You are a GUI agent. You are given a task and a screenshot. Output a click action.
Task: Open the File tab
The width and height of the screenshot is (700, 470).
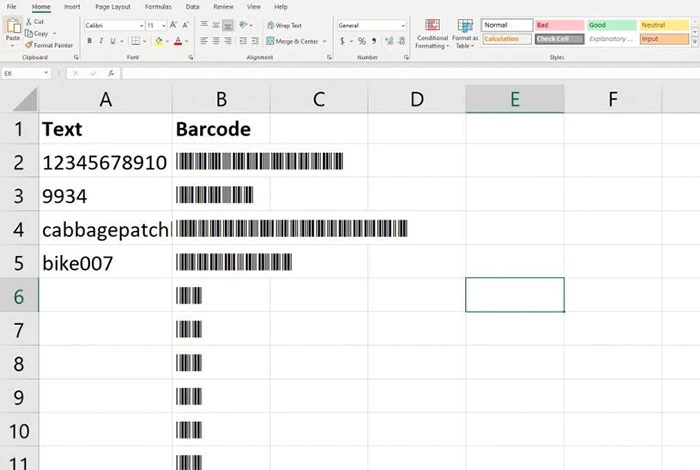tap(12, 7)
